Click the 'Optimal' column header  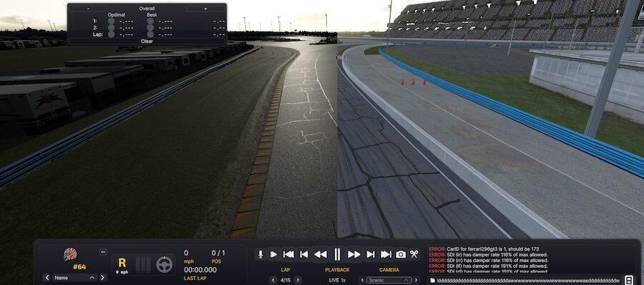(117, 15)
